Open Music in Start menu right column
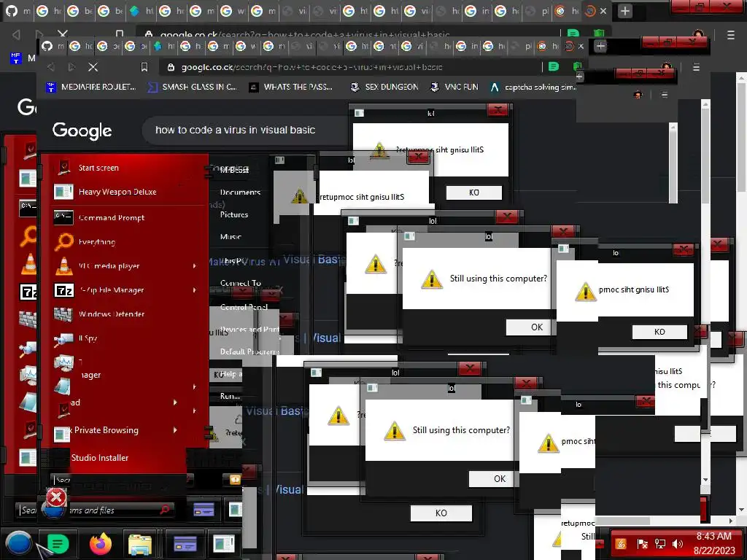The width and height of the screenshot is (747, 560). [x=231, y=237]
